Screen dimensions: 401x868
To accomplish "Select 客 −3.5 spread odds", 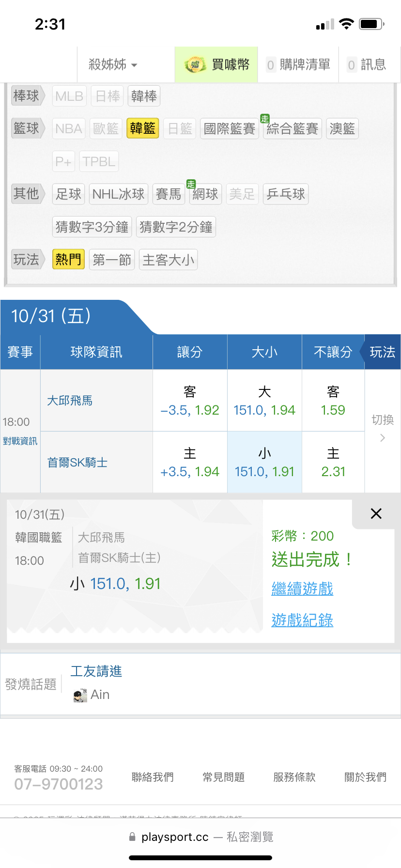I will (190, 401).
